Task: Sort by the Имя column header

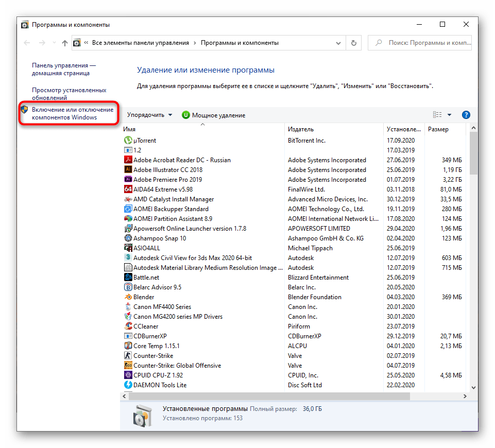Action: 202,129
